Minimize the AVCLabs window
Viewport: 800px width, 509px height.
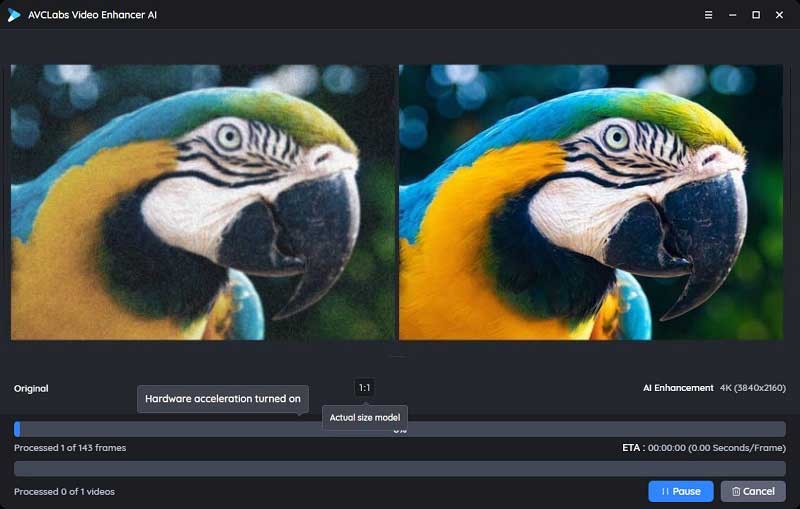(732, 15)
